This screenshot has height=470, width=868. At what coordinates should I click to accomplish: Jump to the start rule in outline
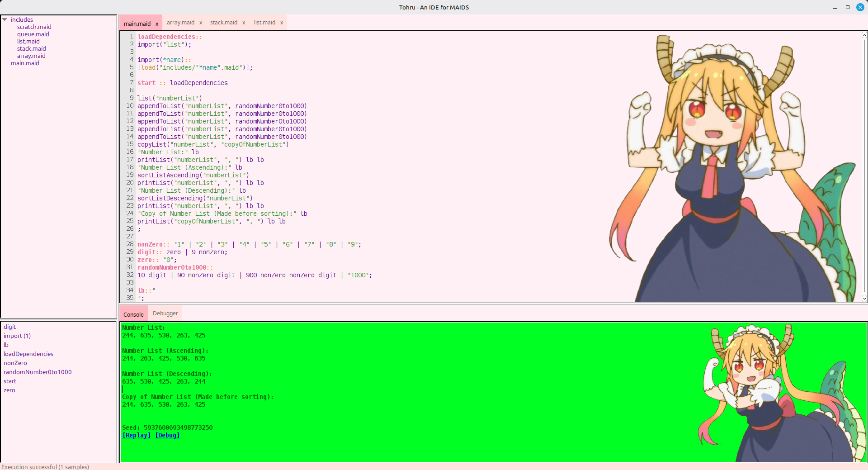[x=10, y=381]
